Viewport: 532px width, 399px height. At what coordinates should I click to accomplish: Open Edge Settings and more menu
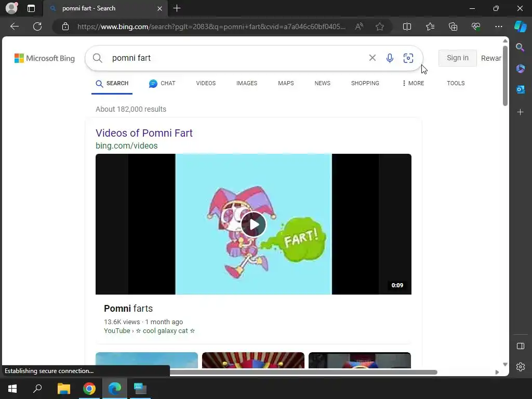click(498, 26)
